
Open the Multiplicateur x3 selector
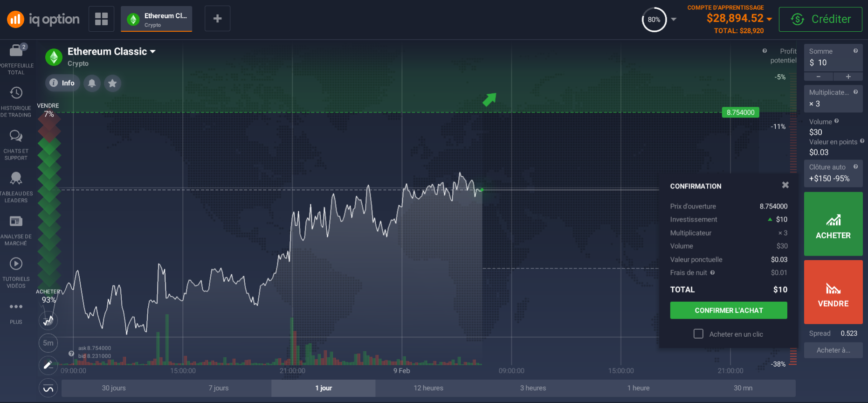[x=833, y=98]
